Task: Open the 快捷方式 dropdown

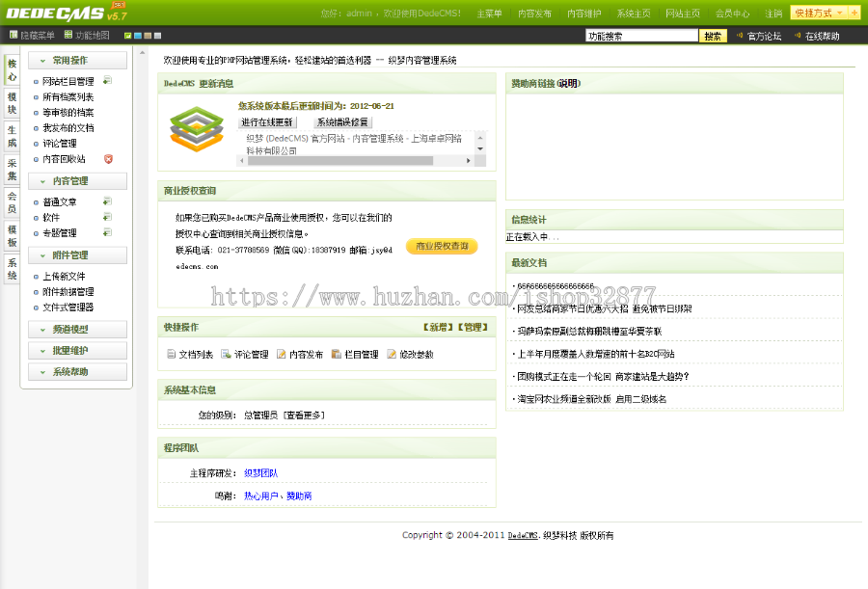Action: (820, 13)
